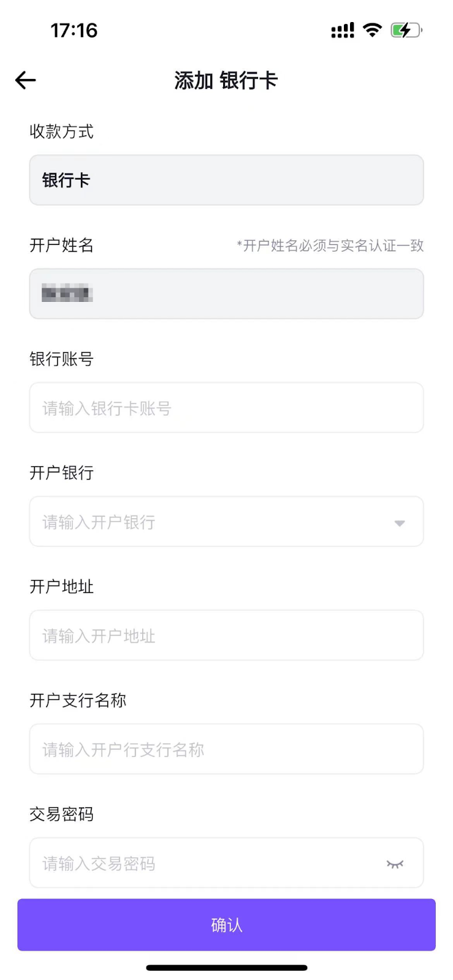This screenshot has width=453, height=980.
Task: Tap the Wi-Fi status icon
Action: tap(372, 30)
